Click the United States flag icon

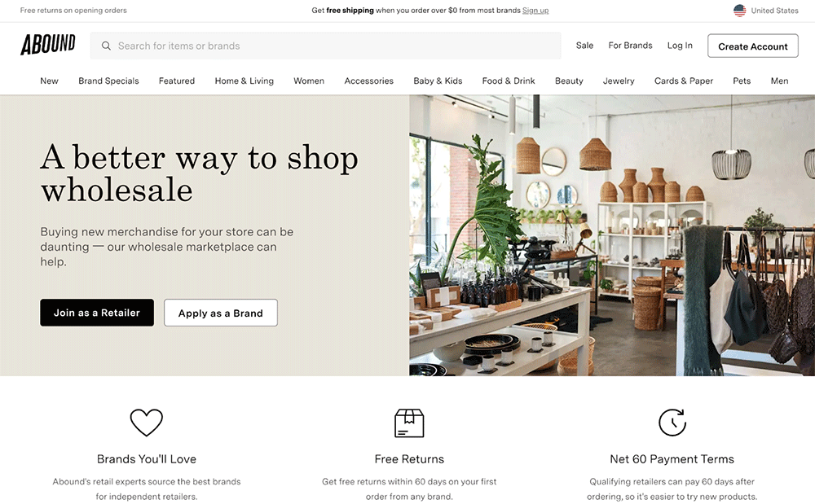(739, 11)
